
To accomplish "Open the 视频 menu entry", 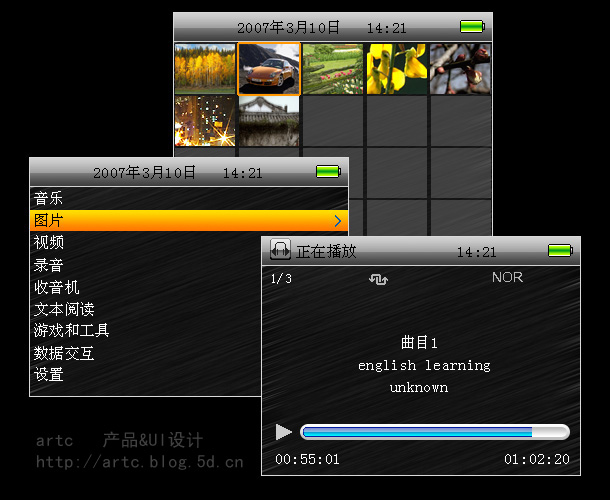I will pos(145,242).
